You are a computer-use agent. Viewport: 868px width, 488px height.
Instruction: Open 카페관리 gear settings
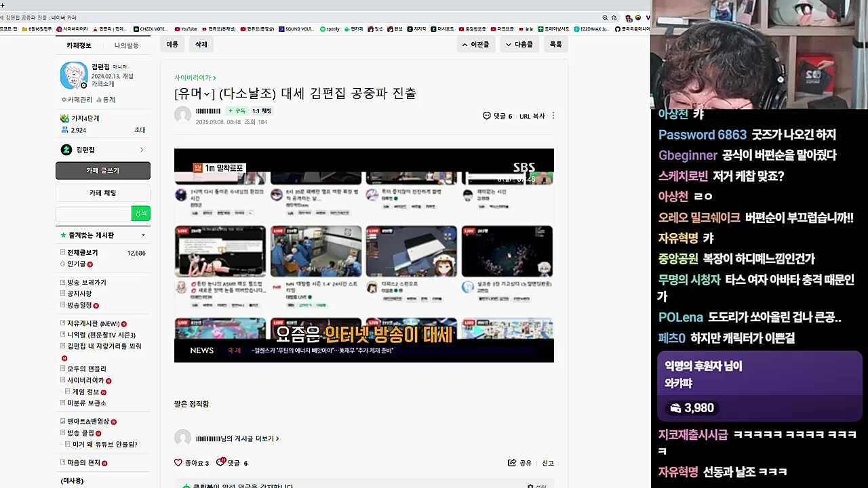point(76,100)
